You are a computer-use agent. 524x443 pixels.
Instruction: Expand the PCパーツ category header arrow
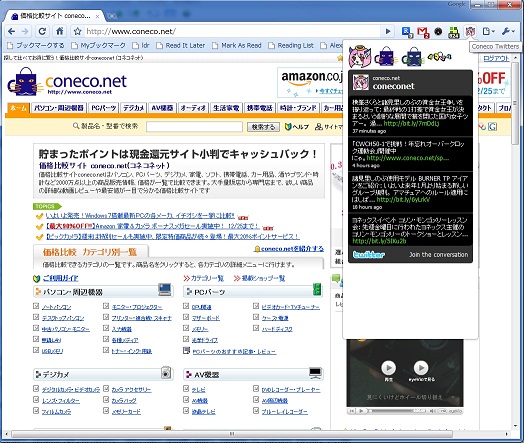(x=188, y=292)
